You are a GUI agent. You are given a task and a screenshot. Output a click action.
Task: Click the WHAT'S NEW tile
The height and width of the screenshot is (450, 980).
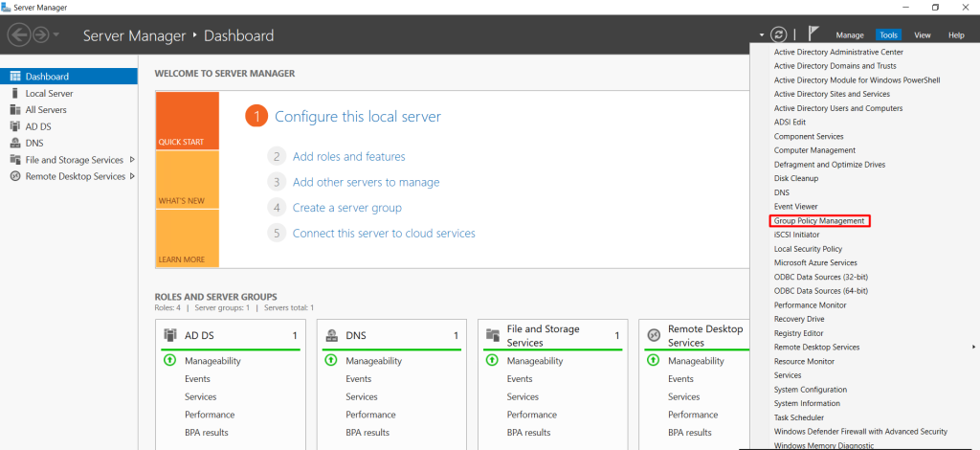click(187, 179)
